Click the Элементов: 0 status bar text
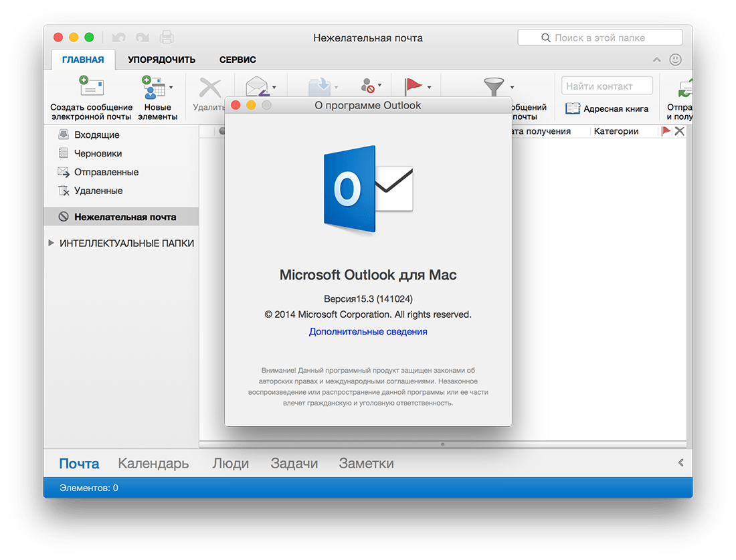The width and height of the screenshot is (736, 560). 89,488
